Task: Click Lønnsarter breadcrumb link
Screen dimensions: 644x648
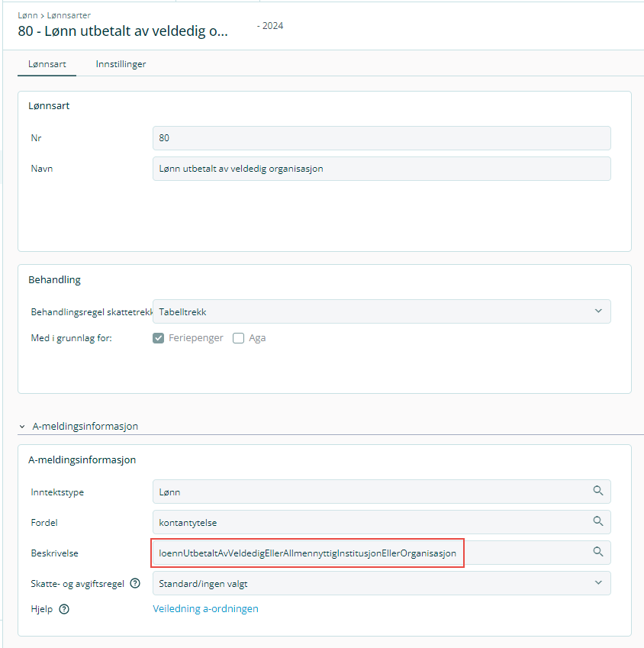Action: (x=69, y=15)
